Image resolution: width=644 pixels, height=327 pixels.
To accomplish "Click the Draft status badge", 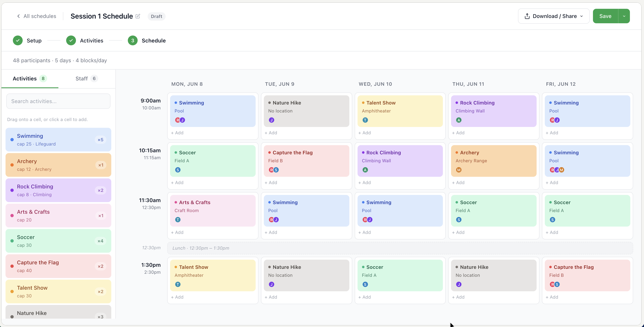I will coord(156,17).
